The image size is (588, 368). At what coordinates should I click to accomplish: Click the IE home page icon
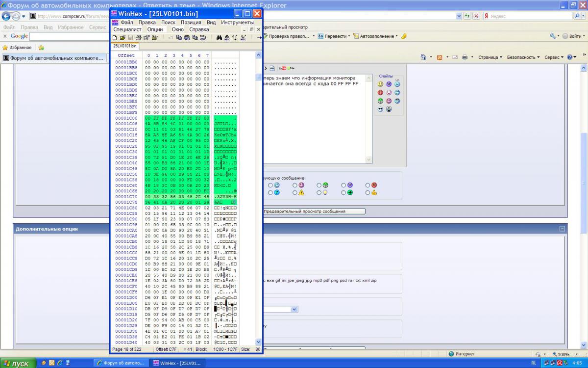(x=423, y=57)
